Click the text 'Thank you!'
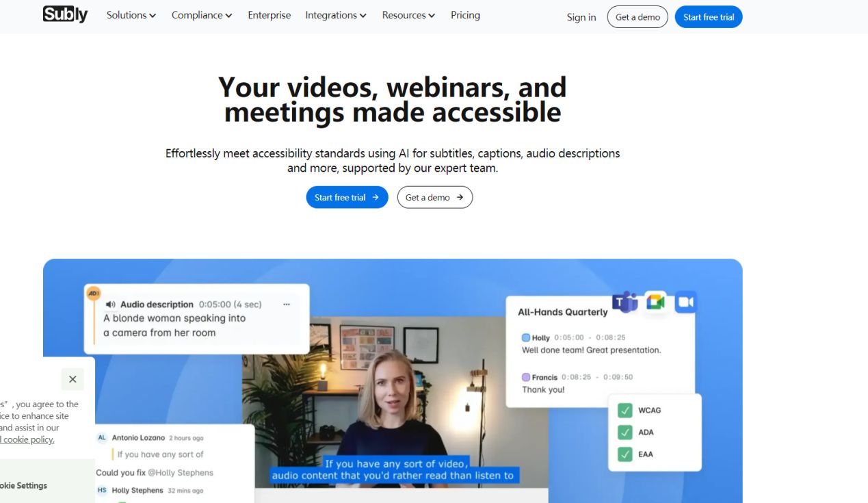Screen dimensions: 868x503 point(544,389)
